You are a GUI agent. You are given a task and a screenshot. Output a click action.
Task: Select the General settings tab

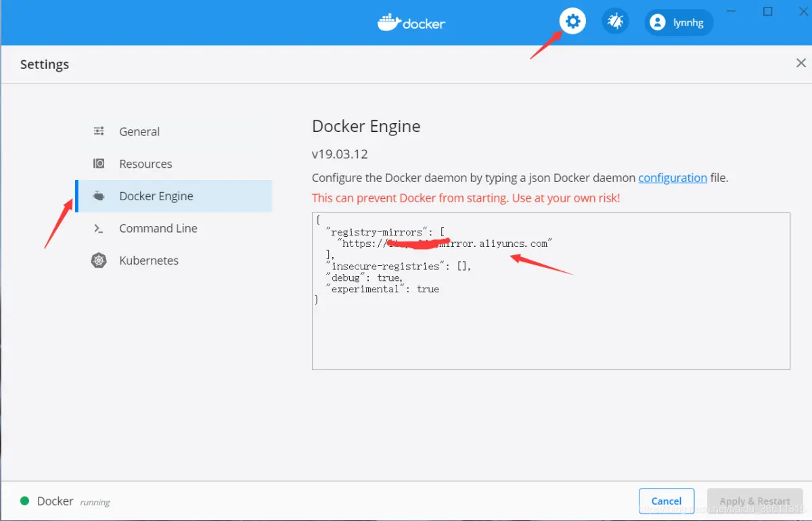click(x=174, y=131)
